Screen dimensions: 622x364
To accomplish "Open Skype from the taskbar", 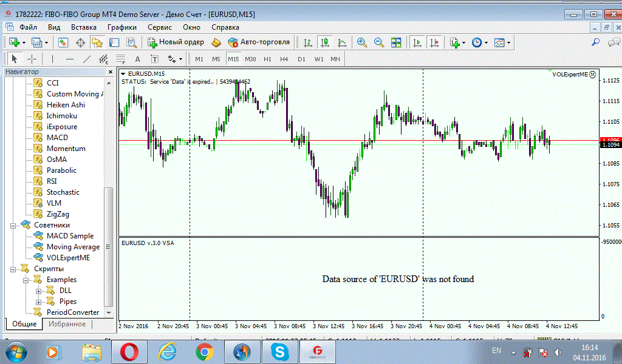I will 279,352.
